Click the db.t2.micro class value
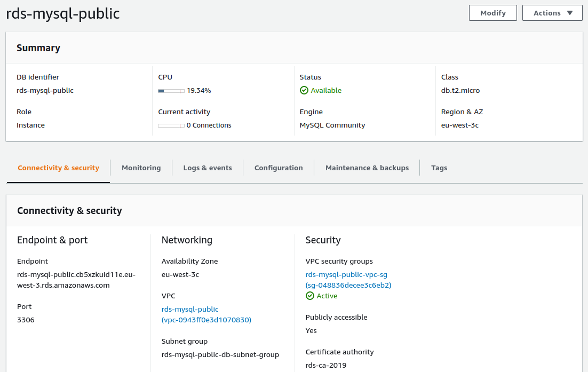This screenshot has width=588, height=372. [x=460, y=91]
